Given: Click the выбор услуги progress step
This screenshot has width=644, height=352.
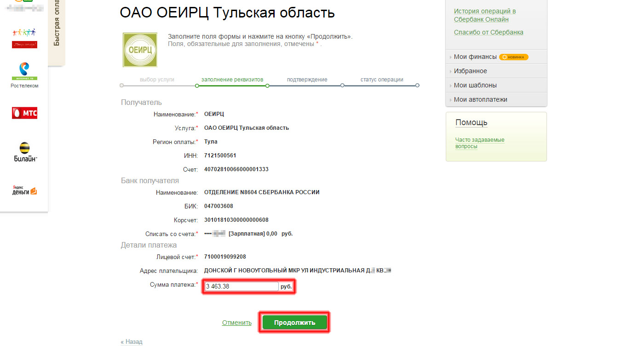Looking at the screenshot, I should (157, 80).
